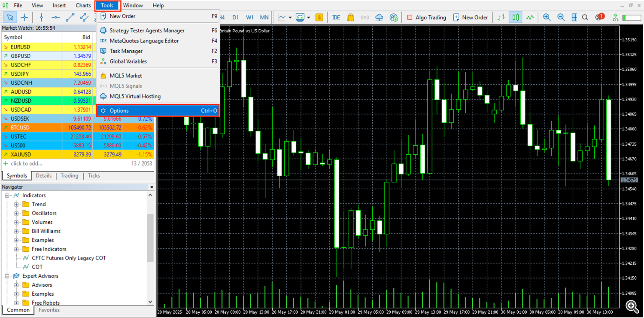Choose Options in the Tools menu

coord(158,110)
